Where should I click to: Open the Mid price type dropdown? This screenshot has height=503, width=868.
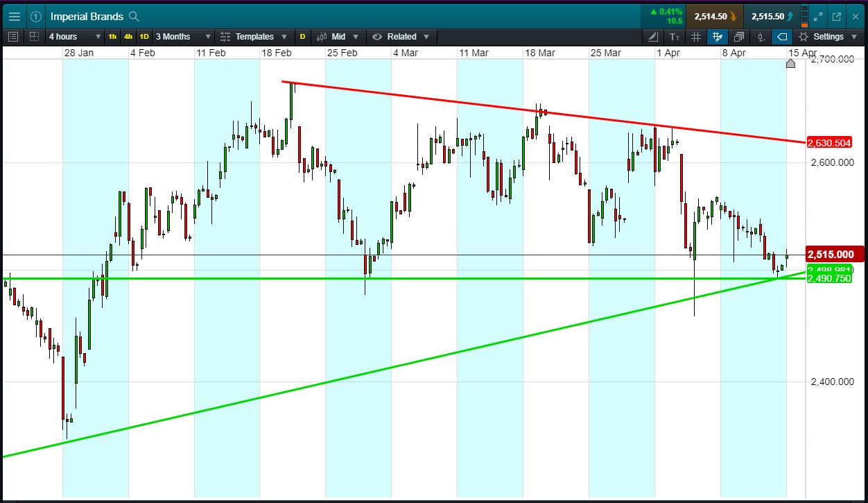point(339,37)
